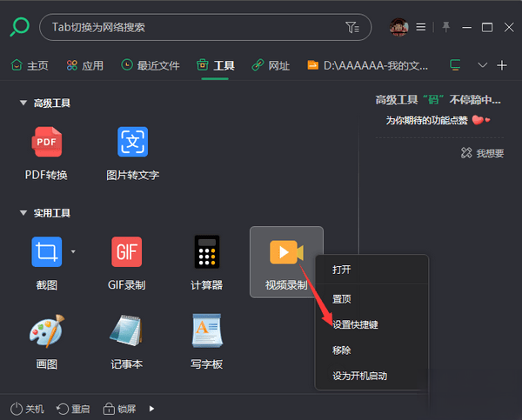Open the hamburger main menu

point(421,27)
